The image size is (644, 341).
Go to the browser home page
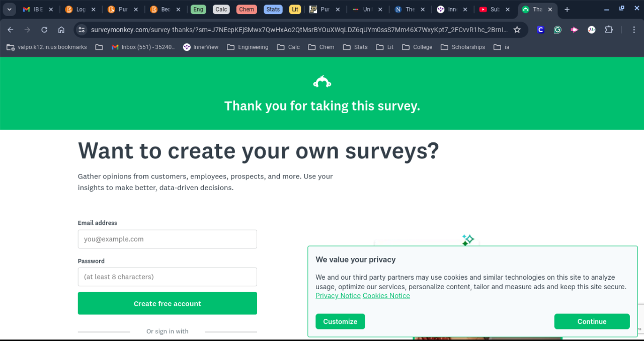[x=61, y=30]
